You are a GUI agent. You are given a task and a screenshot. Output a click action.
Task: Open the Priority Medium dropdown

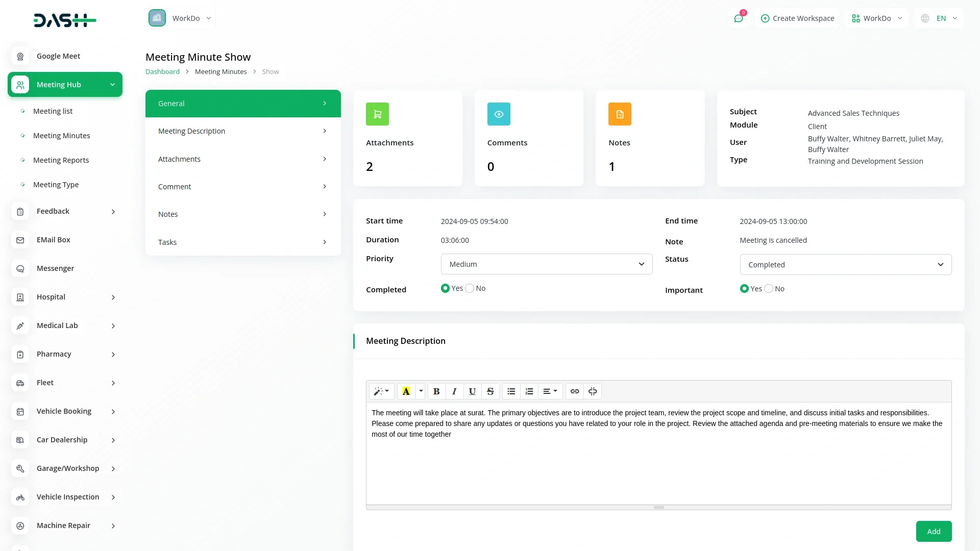point(546,264)
